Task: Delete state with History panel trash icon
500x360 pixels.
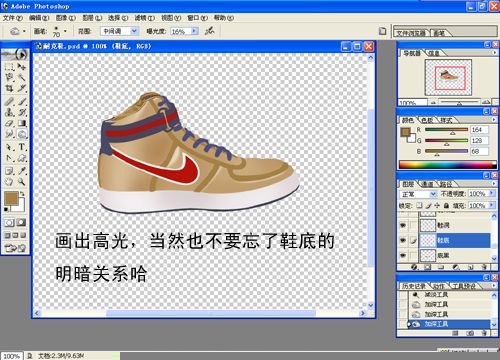Action: 485,333
